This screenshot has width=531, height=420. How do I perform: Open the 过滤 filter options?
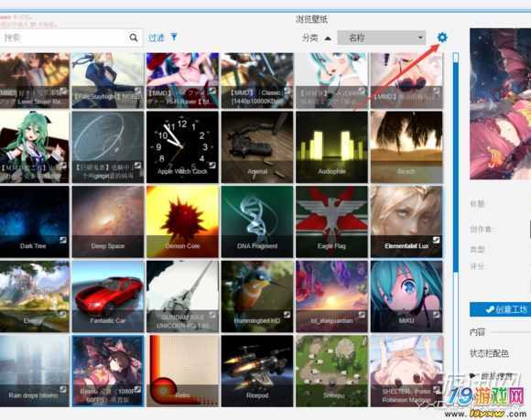click(x=157, y=38)
